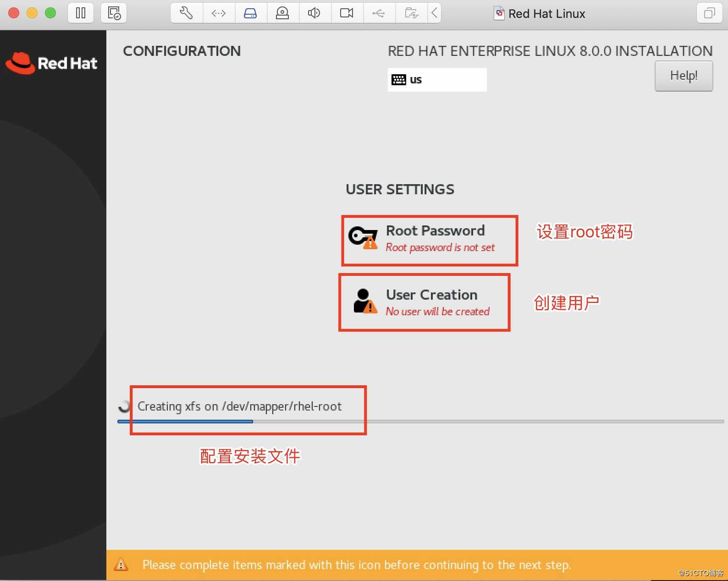Click the green fullscreen window button
This screenshot has height=581, width=728.
[50, 13]
